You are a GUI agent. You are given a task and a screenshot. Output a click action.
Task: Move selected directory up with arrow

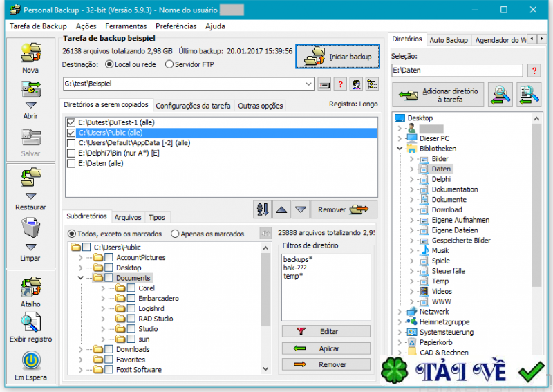281,209
